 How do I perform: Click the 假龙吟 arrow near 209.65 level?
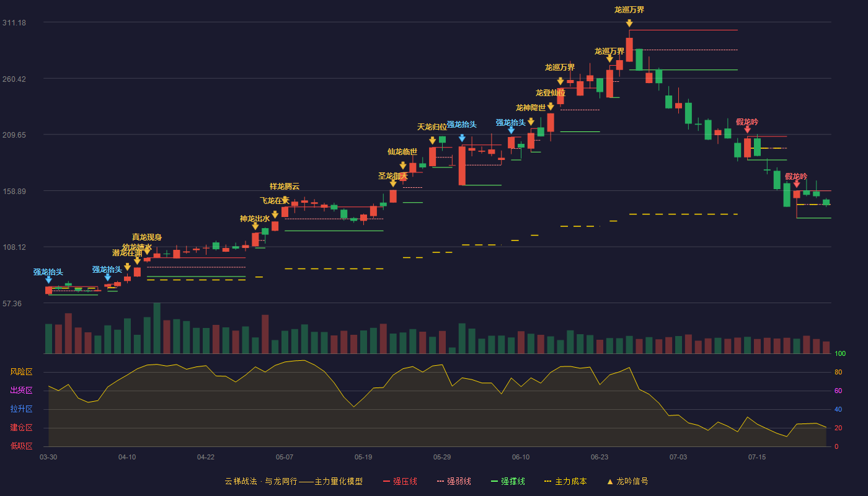pyautogui.click(x=747, y=130)
